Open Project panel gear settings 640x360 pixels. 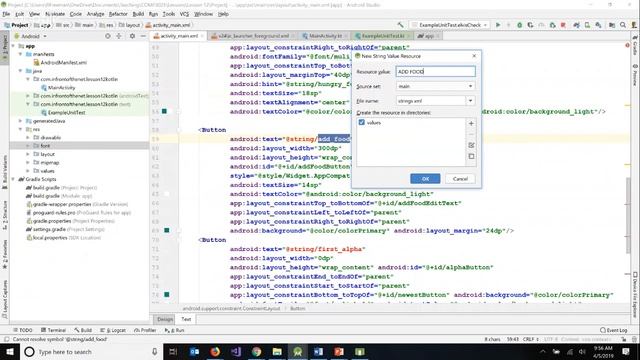(x=132, y=36)
